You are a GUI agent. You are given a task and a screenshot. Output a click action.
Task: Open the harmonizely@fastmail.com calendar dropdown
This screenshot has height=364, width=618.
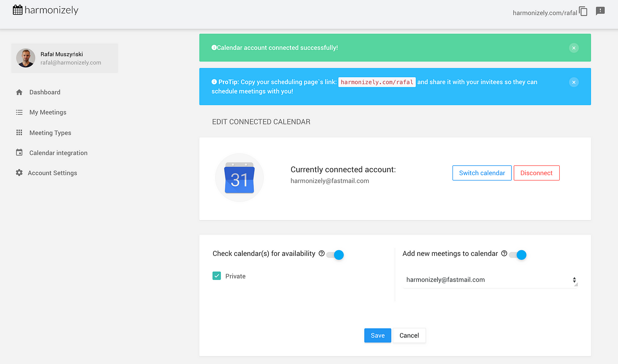point(490,280)
